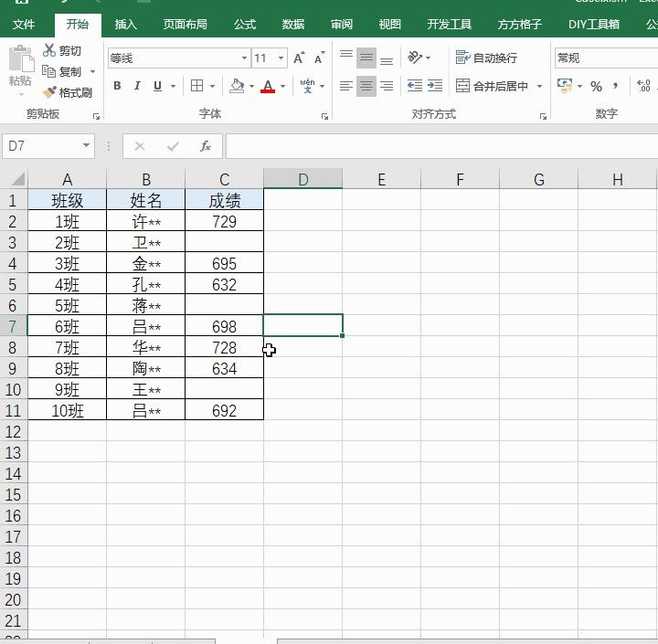658x644 pixels.
Task: Open 文件 File menu
Action: tap(24, 25)
